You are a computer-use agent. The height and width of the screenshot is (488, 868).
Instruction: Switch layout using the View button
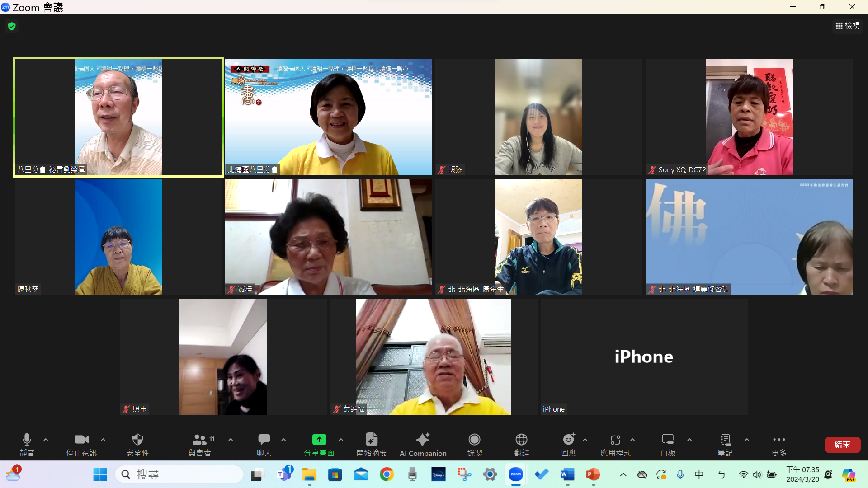click(x=847, y=26)
